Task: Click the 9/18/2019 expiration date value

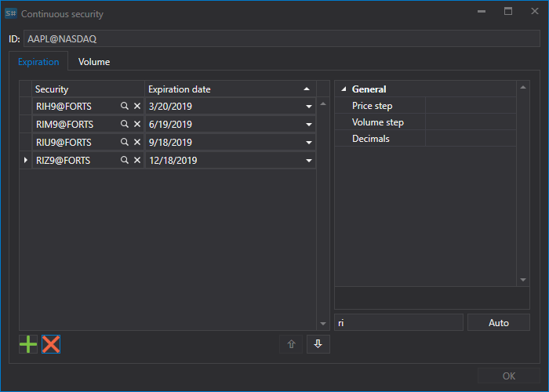Action: (x=170, y=143)
